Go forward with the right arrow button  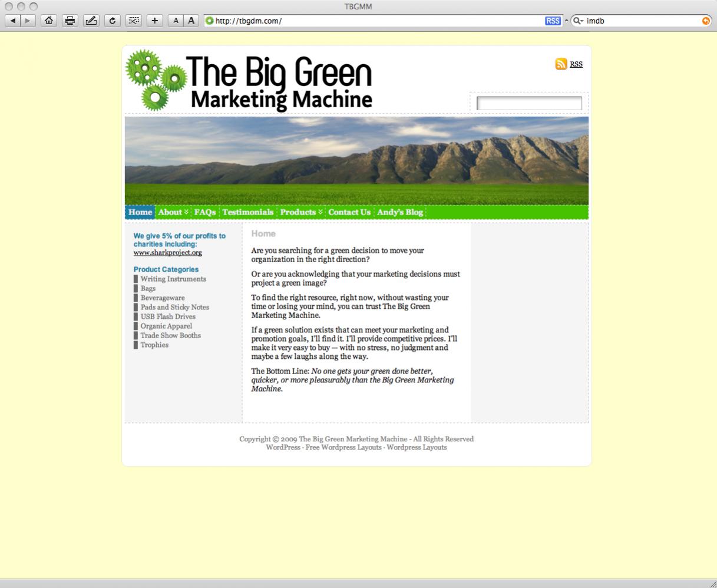coord(28,21)
